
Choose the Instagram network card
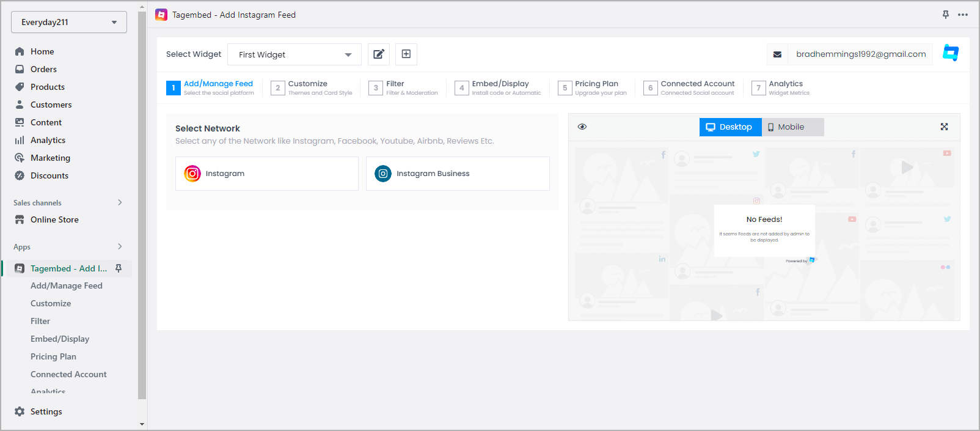(x=267, y=174)
